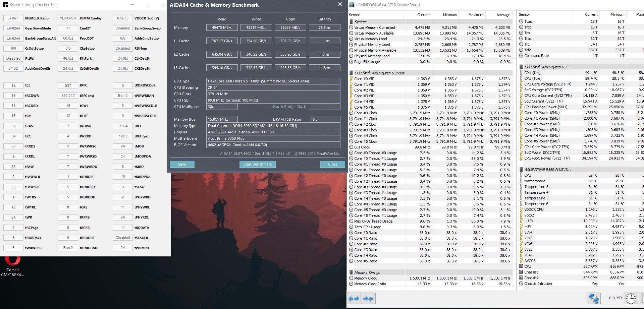Click the Maximum column header in HWiNFO
Viewport: 644px width, 309px height.
click(x=472, y=15)
